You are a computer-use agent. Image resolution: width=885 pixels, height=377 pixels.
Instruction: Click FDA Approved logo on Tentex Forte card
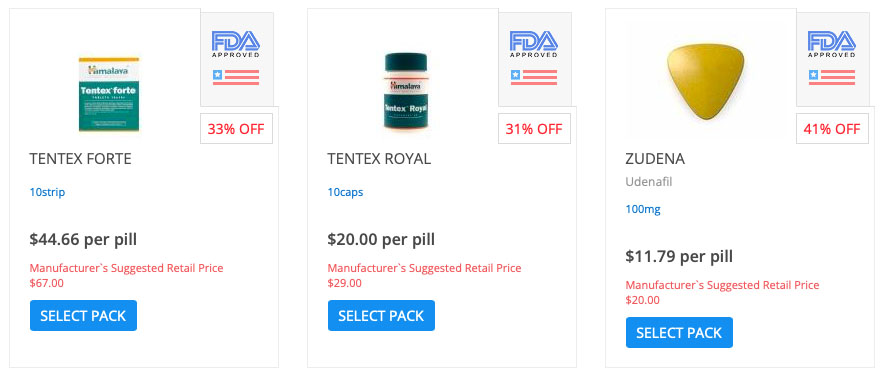point(236,44)
